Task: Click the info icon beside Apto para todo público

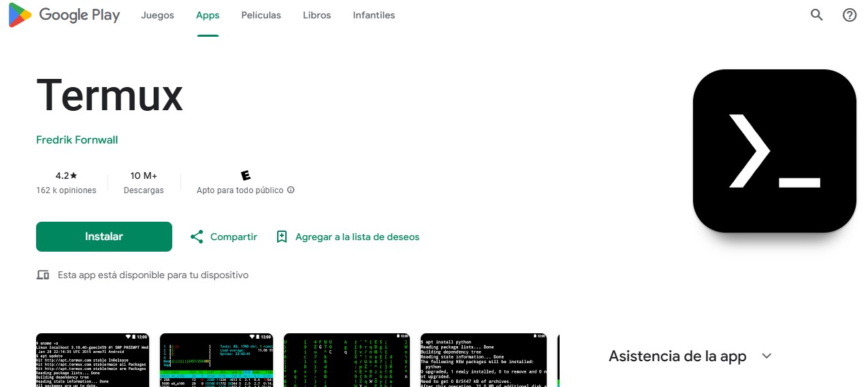Action: 291,190
